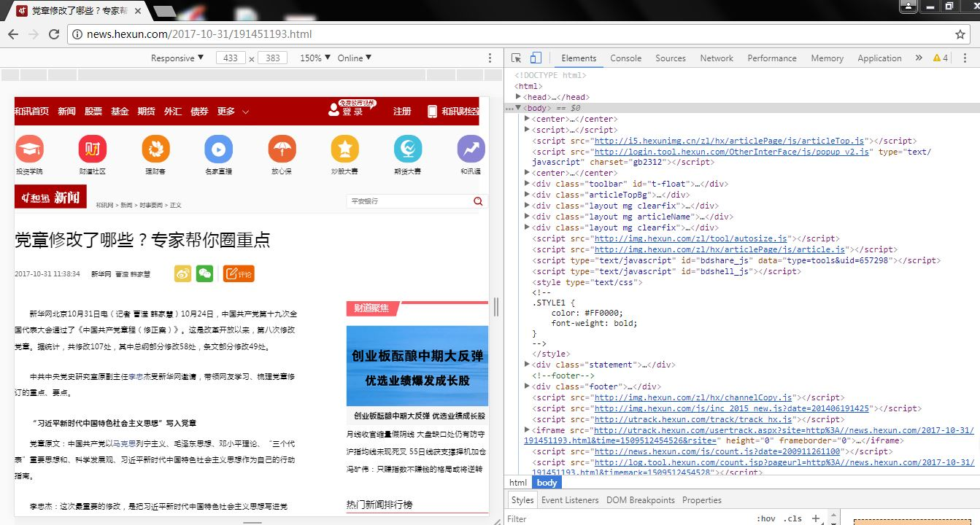The width and height of the screenshot is (980, 525).
Task: Click the 平安银行 search box
Action: tap(409, 201)
